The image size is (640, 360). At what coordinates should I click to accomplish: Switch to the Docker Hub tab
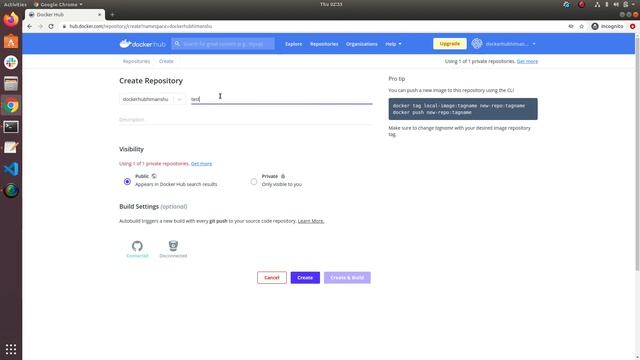coord(64,15)
